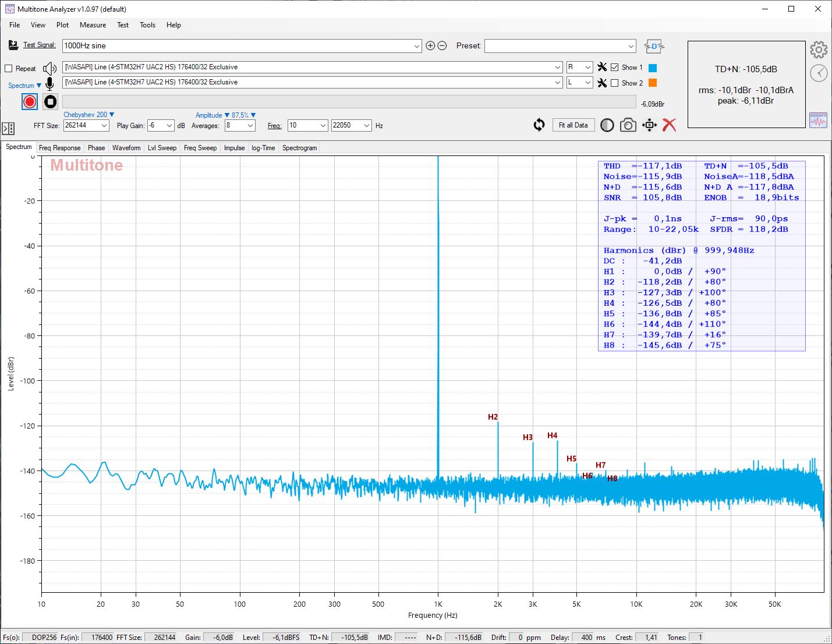Click the Test Signal label link
The image size is (832, 644).
tap(40, 45)
